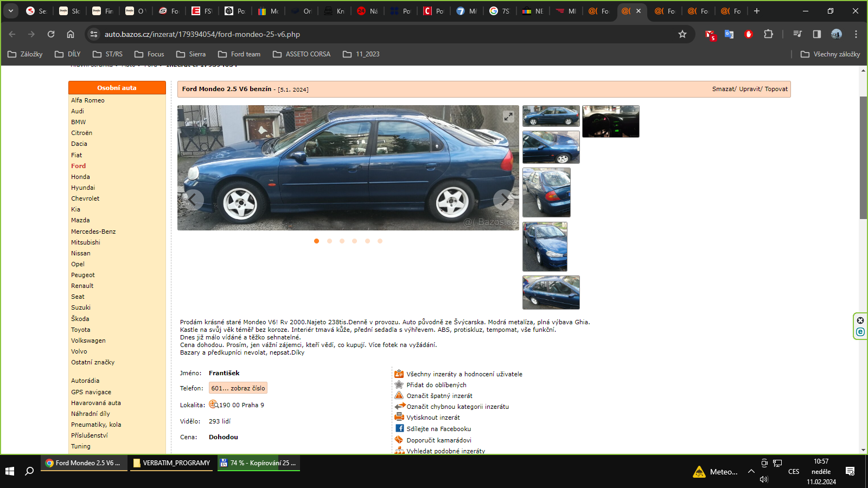Open the Chrome three-dot menu
Viewport: 868px width, 488px height.
click(x=856, y=34)
